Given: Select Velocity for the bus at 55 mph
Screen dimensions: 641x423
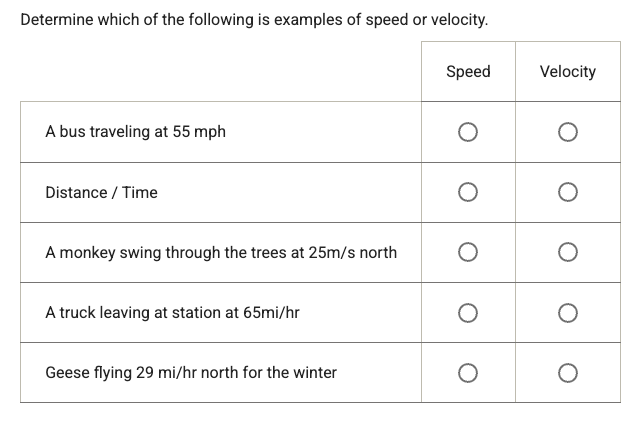Looking at the screenshot, I should [x=567, y=132].
